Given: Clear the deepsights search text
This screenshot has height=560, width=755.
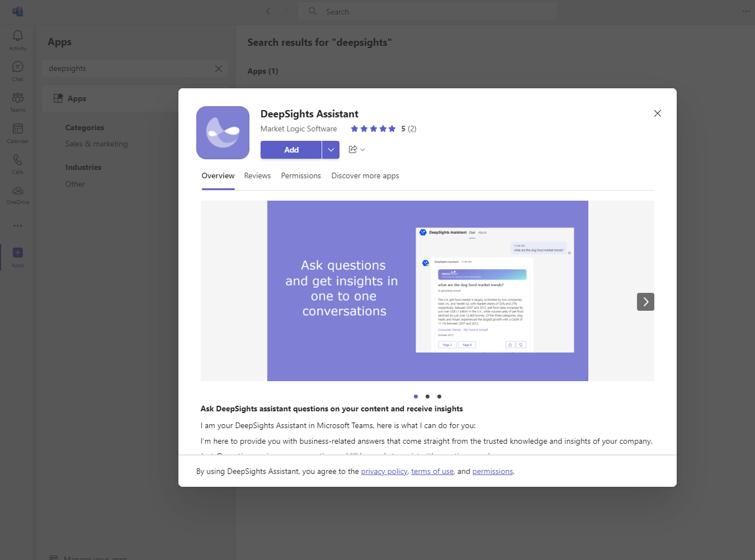Looking at the screenshot, I should click(x=219, y=68).
